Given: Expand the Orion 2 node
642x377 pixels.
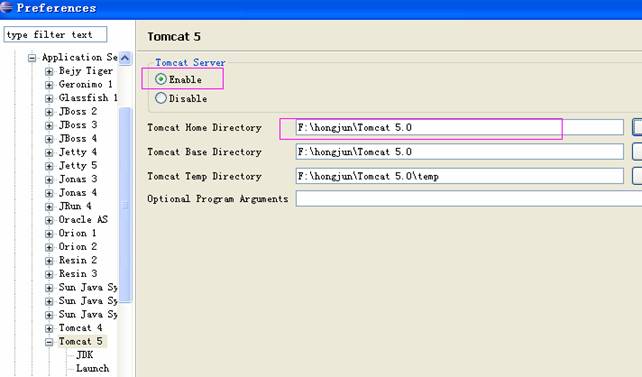Looking at the screenshot, I should pyautogui.click(x=49, y=247).
